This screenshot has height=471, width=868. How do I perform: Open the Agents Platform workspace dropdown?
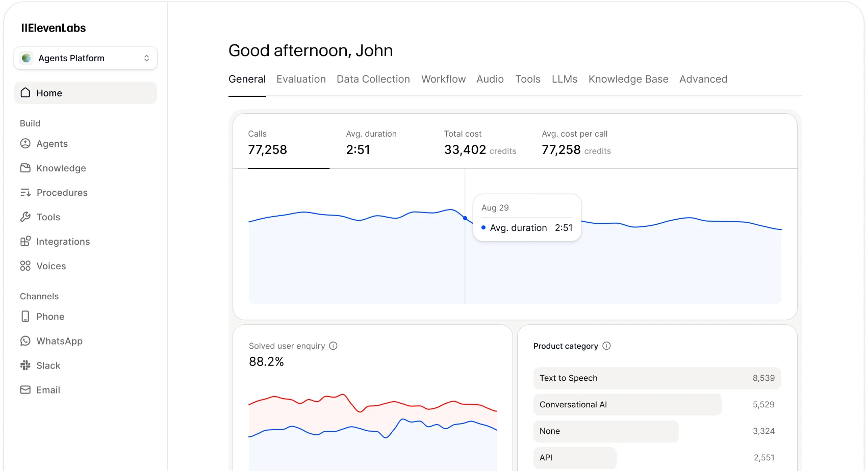86,58
